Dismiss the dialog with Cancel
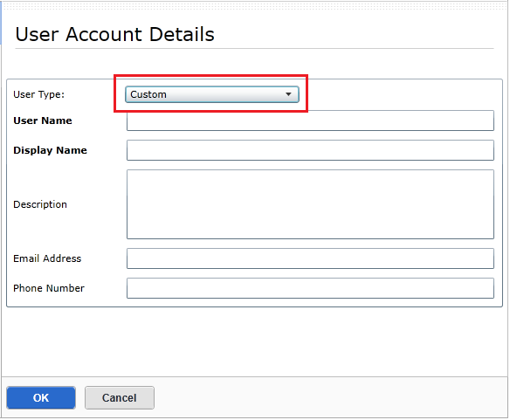This screenshot has height=420, width=510. [x=120, y=397]
